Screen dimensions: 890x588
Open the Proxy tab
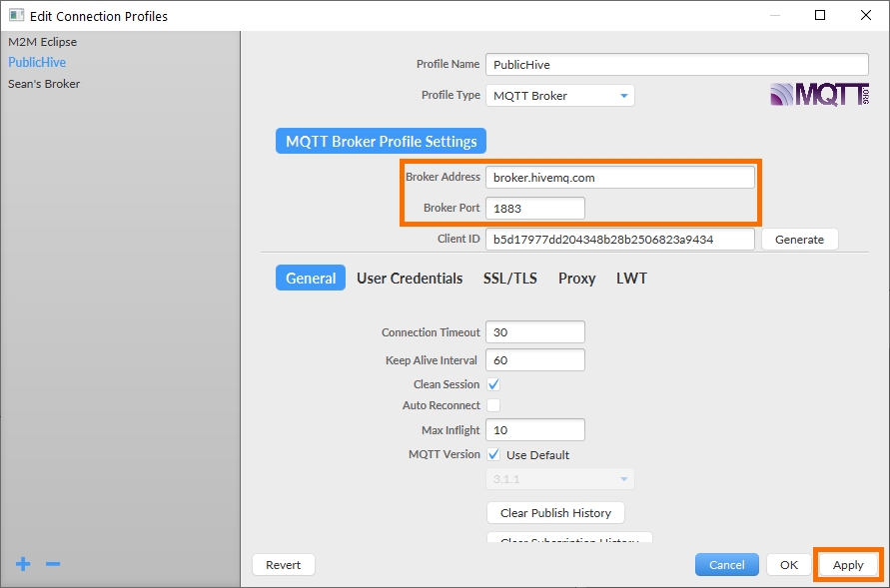(576, 278)
